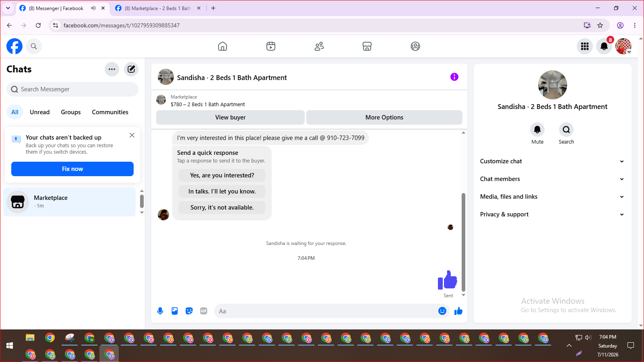The height and width of the screenshot is (362, 644).
Task: Click the Search Messenger field
Action: [72, 89]
